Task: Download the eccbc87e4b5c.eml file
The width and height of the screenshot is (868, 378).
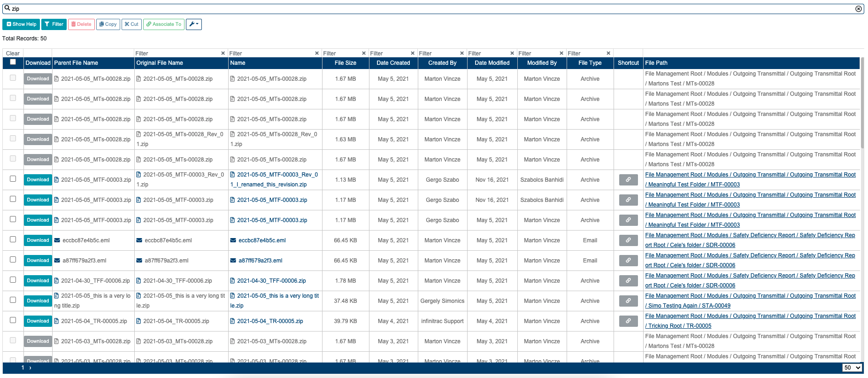Action: [38, 240]
